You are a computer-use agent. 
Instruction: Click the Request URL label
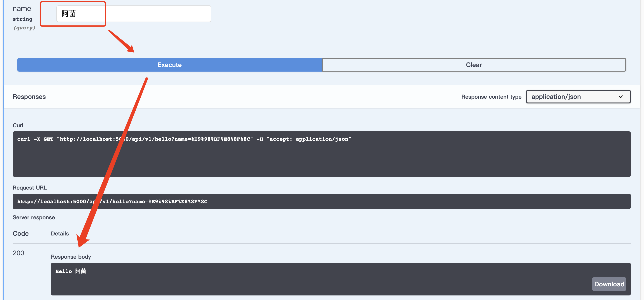[30, 187]
